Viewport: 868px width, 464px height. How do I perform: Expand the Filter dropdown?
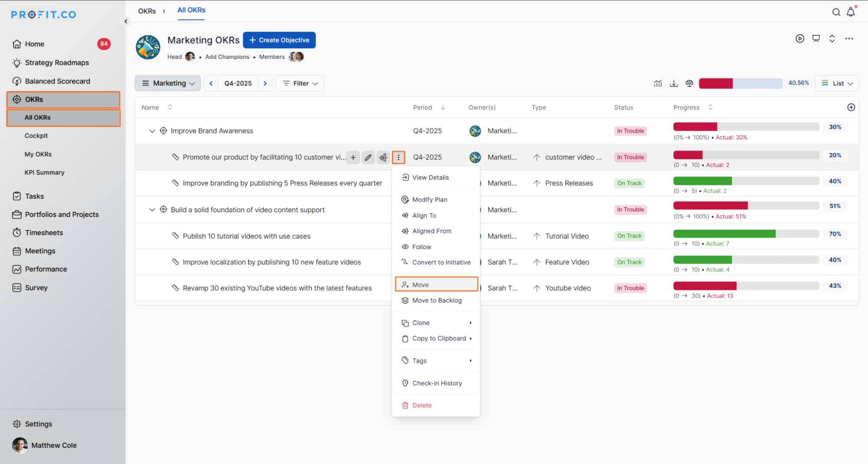tap(300, 83)
